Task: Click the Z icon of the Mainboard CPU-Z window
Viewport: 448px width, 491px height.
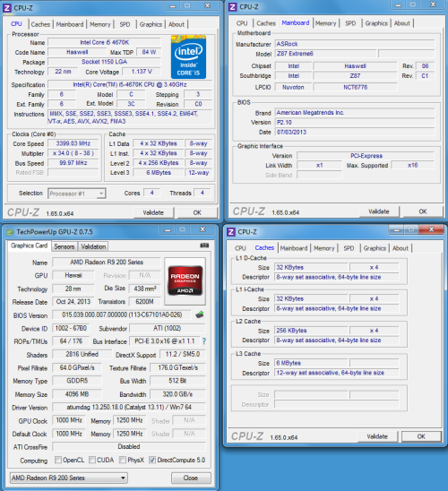Action: 232,7
